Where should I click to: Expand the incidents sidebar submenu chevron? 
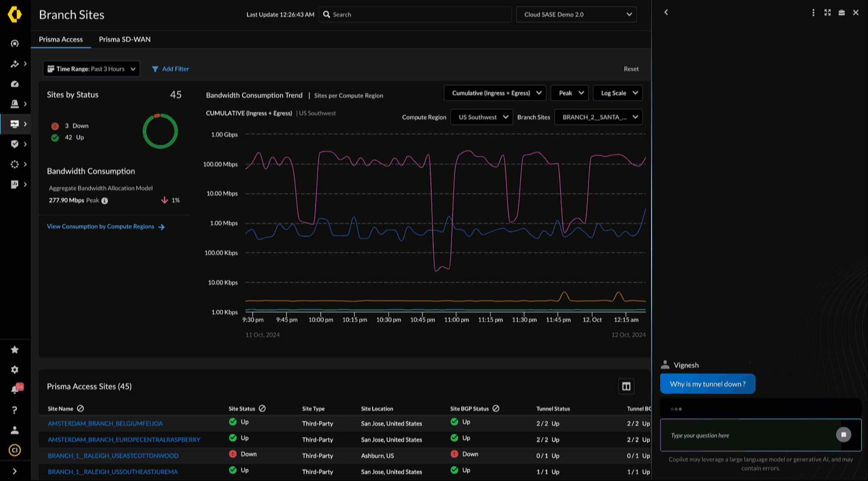tap(25, 104)
